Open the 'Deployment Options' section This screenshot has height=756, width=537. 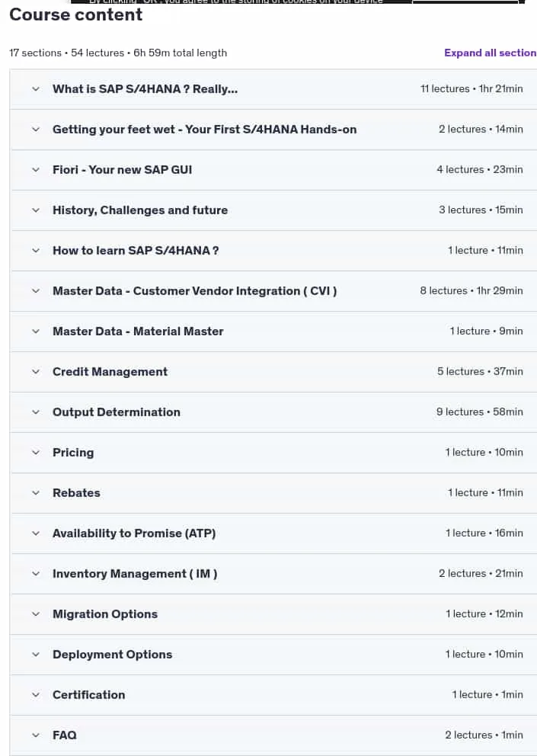tap(273, 655)
